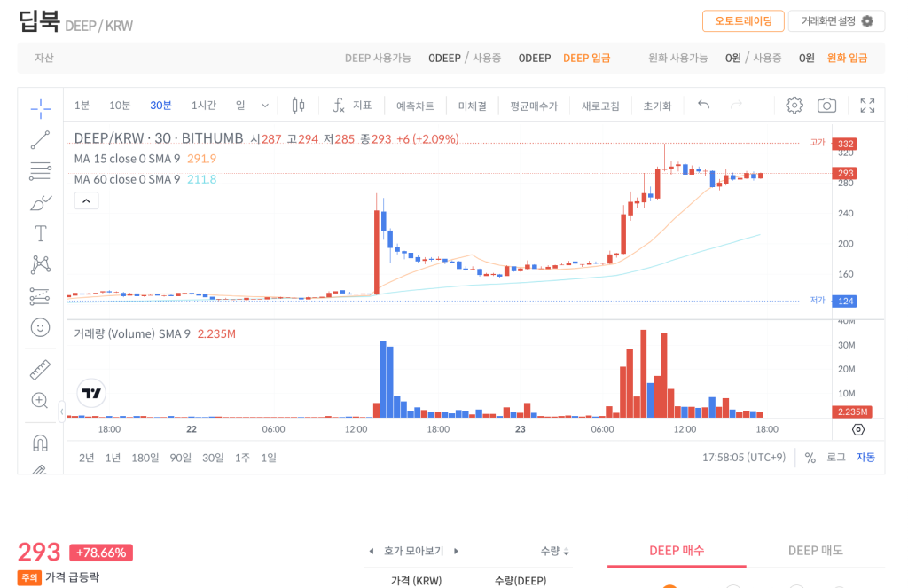
Task: Click the +78.66% change badge
Action: [101, 553]
